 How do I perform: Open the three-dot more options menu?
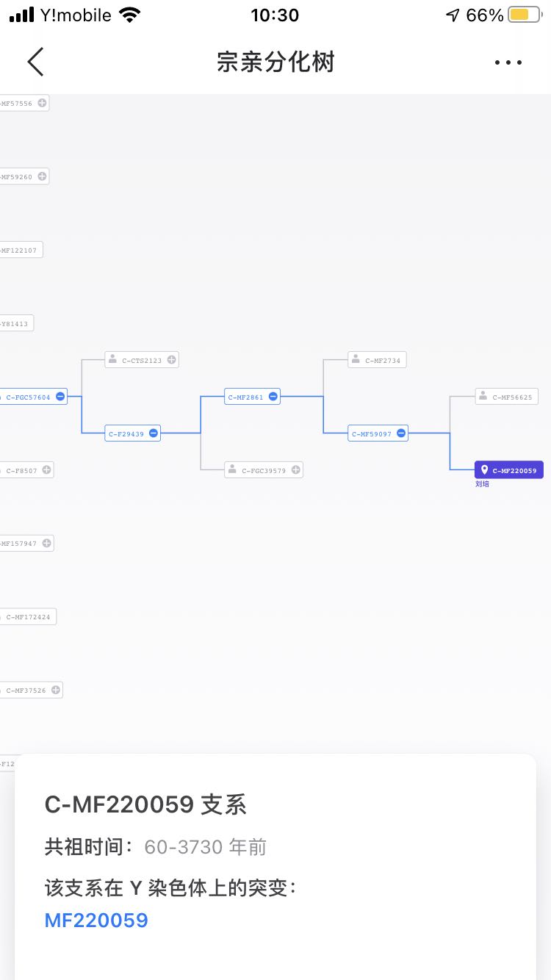pos(508,62)
